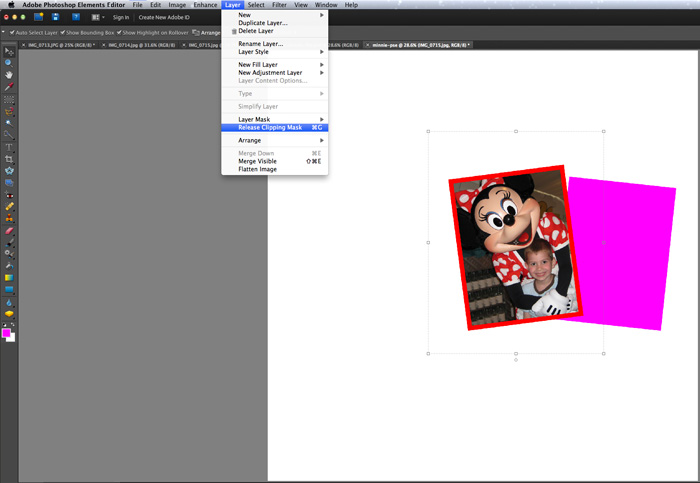The image size is (700, 483).
Task: Switch to IMG_0714.jpg document tab
Action: pos(138,45)
